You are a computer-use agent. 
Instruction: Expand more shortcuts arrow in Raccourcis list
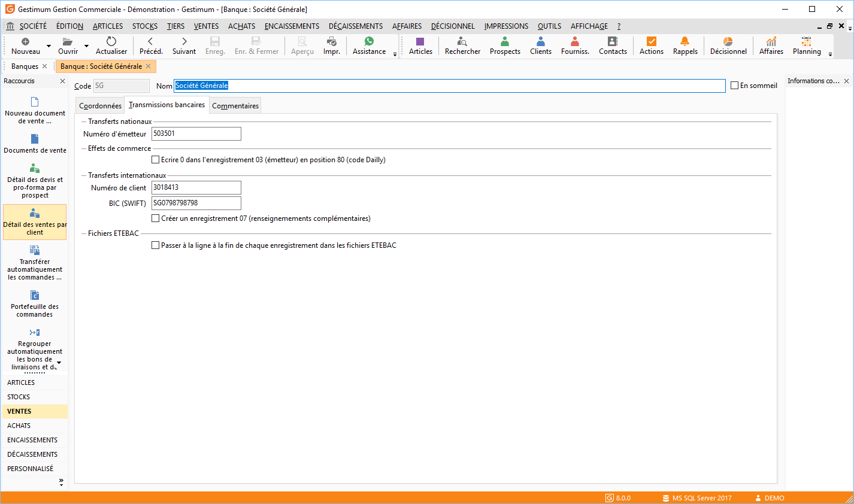(59, 363)
